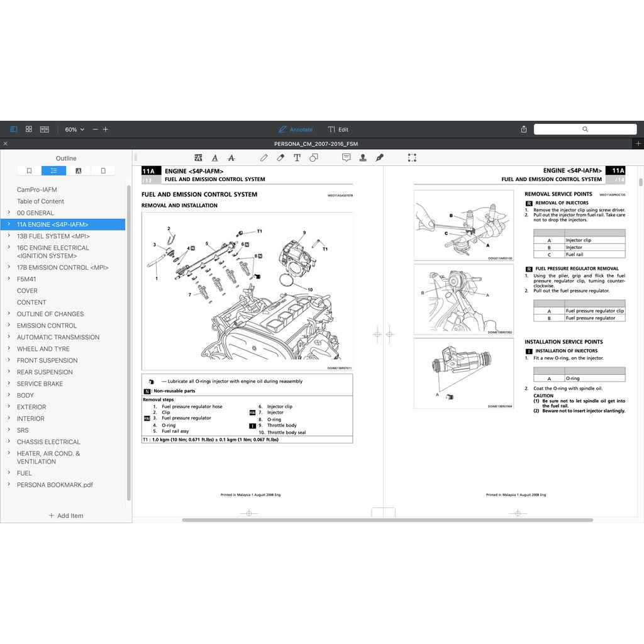644x644 pixels.
Task: Choose the text box tool
Action: [297, 158]
